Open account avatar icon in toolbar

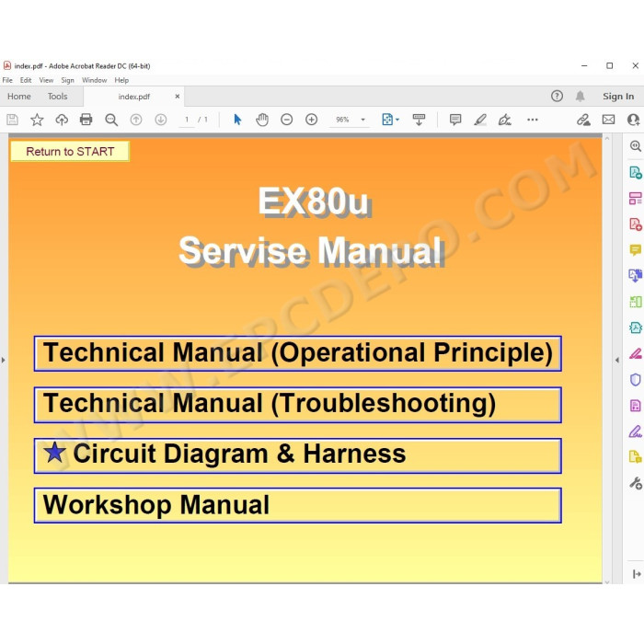click(x=634, y=120)
